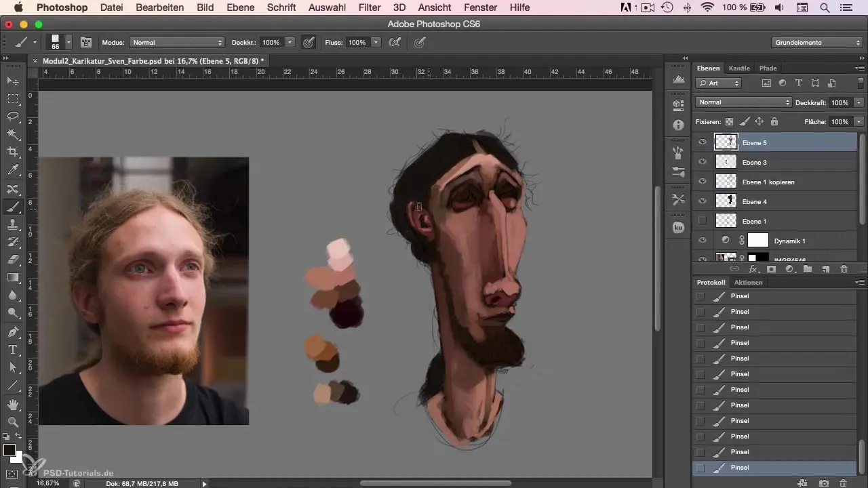Select the Clone Stamp tool
Image resolution: width=868 pixels, height=488 pixels.
[12, 224]
